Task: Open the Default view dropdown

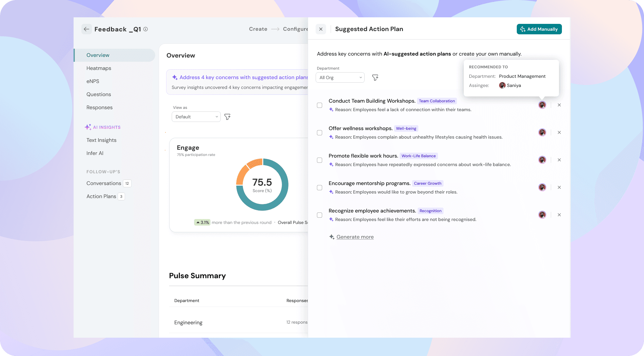Action: tap(196, 117)
